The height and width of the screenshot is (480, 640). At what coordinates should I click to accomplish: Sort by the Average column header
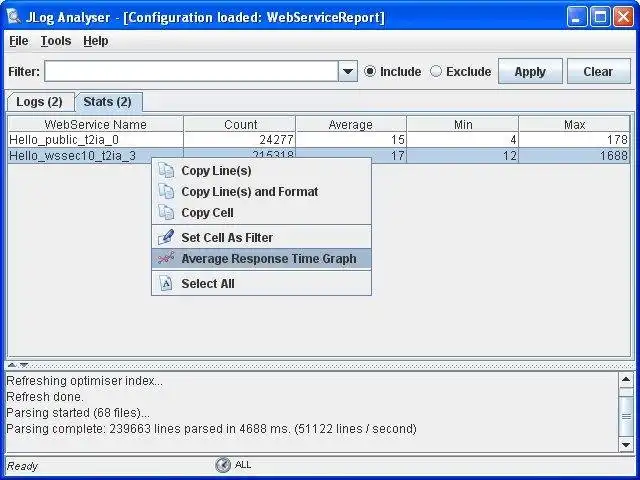coord(351,124)
